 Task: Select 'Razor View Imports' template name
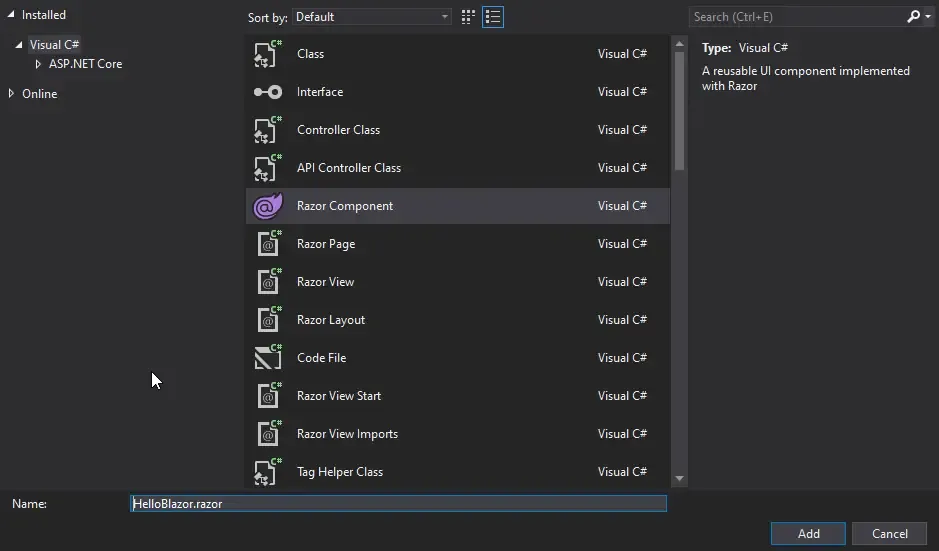(x=347, y=434)
